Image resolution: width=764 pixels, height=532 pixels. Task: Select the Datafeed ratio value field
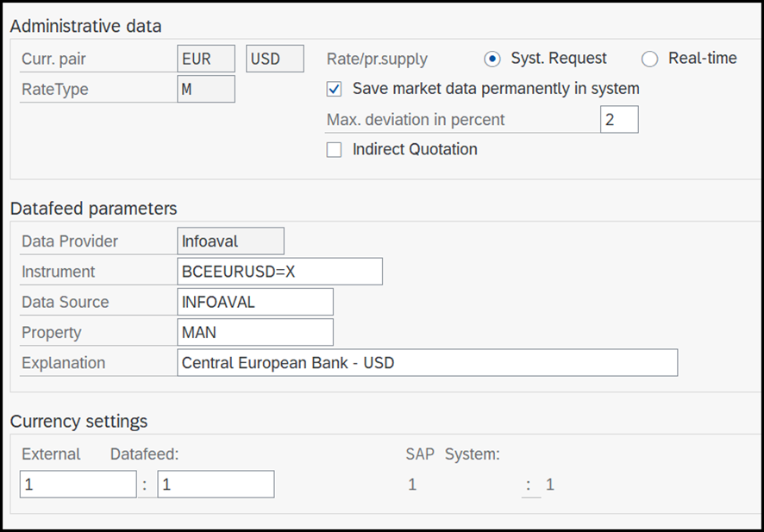216,484
